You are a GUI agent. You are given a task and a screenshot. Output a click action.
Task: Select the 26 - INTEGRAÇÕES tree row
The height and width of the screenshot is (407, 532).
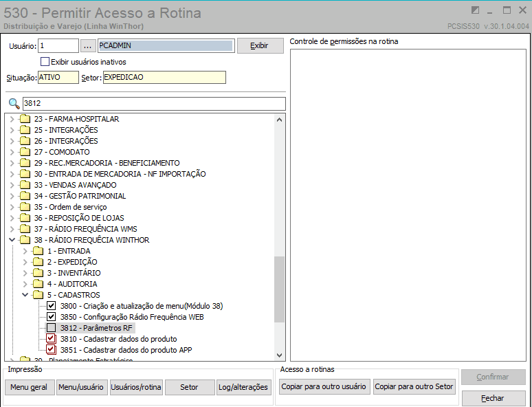coord(66,141)
